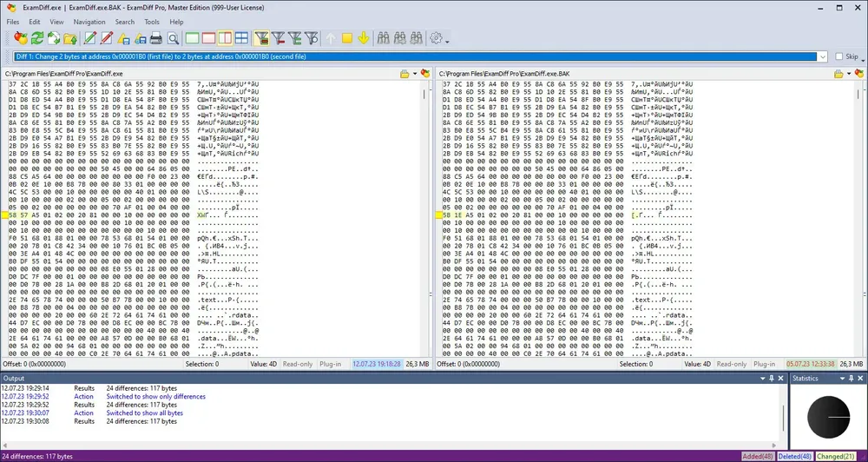
Task: Close the Output panel
Action: [781, 379]
